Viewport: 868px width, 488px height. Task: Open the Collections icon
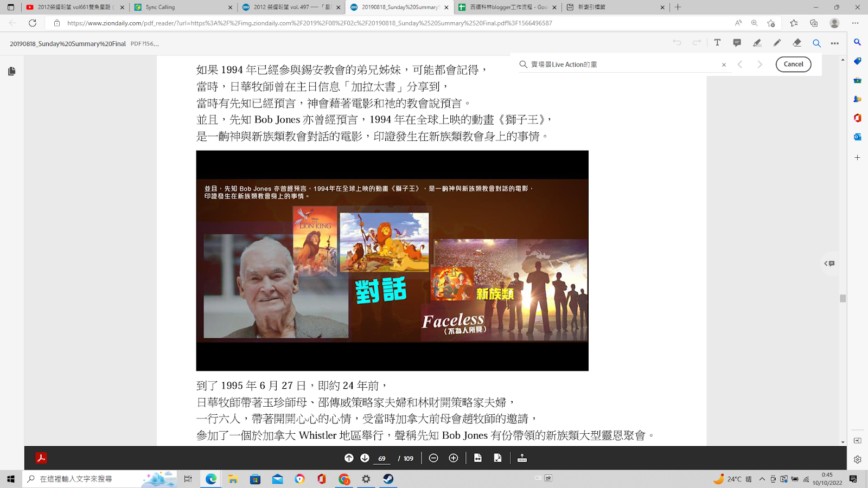click(x=814, y=23)
